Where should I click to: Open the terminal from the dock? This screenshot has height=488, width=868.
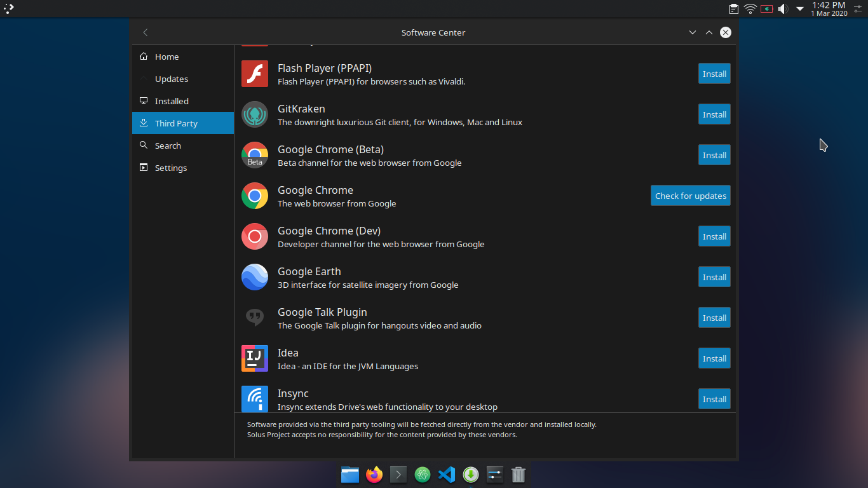tap(398, 475)
